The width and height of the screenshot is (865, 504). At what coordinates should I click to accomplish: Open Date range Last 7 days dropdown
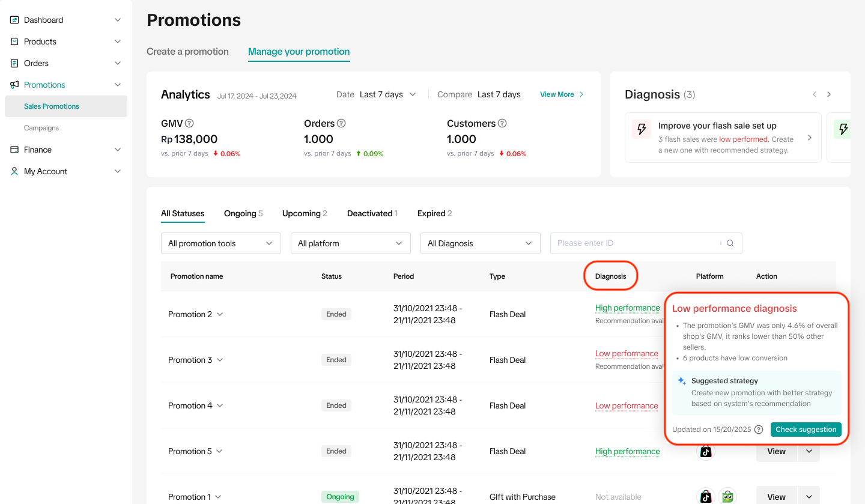(387, 94)
